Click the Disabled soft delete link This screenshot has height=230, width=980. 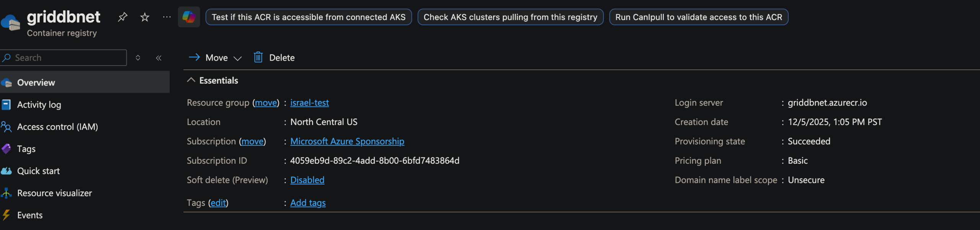(307, 180)
